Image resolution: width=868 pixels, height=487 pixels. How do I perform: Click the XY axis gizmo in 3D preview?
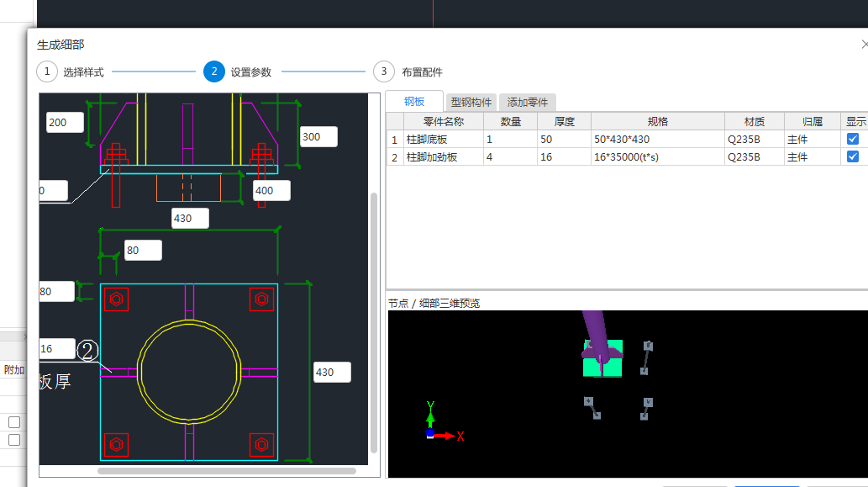point(444,422)
